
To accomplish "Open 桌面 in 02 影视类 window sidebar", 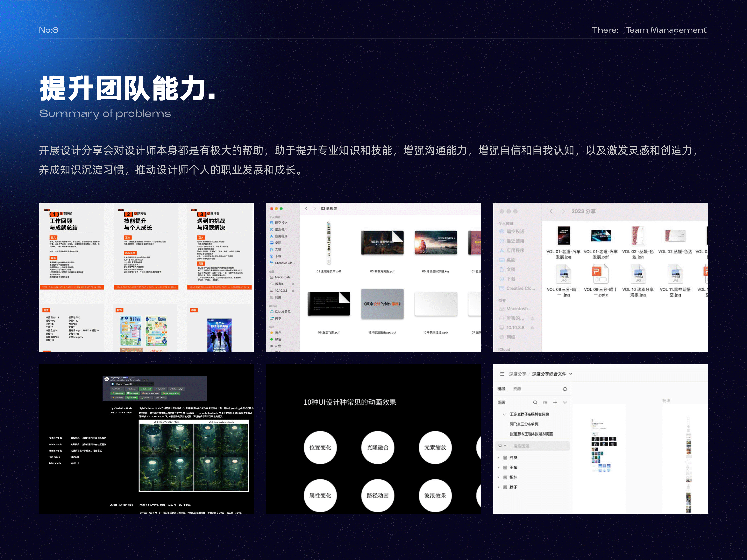I will point(275,243).
